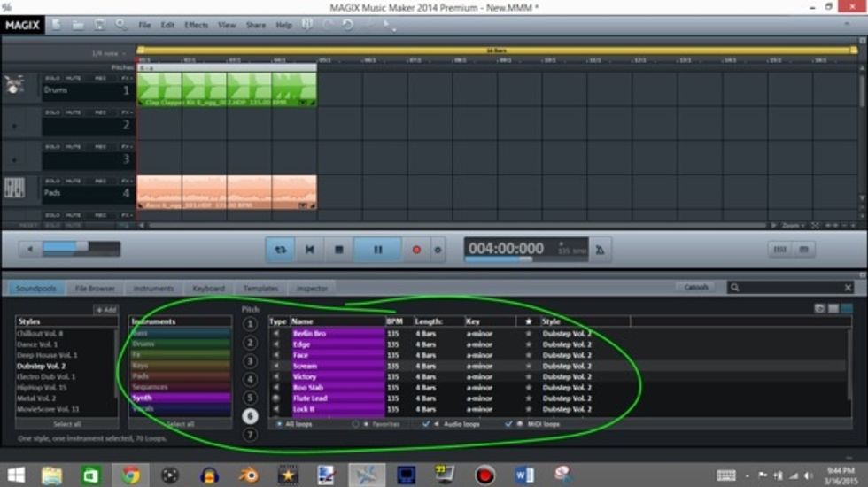Open the record settings gear next to record

(438, 250)
